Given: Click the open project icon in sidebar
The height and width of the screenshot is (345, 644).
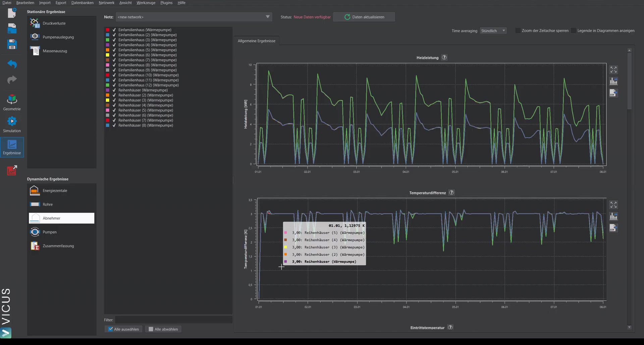Looking at the screenshot, I should point(12,28).
